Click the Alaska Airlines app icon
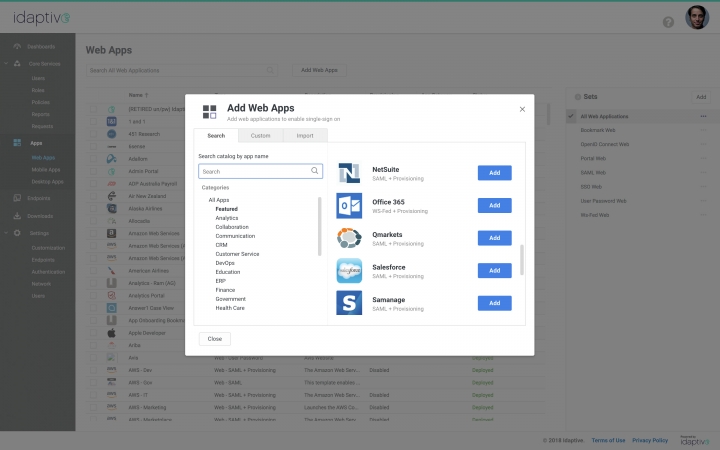This screenshot has width=720, height=450. [112, 208]
